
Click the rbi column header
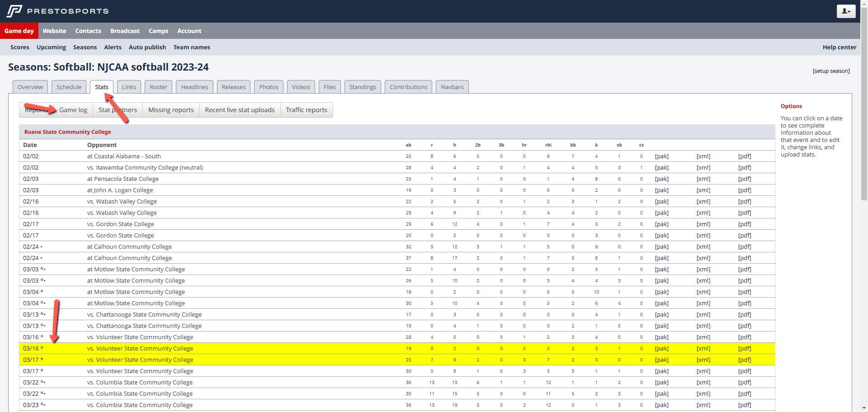[x=548, y=145]
